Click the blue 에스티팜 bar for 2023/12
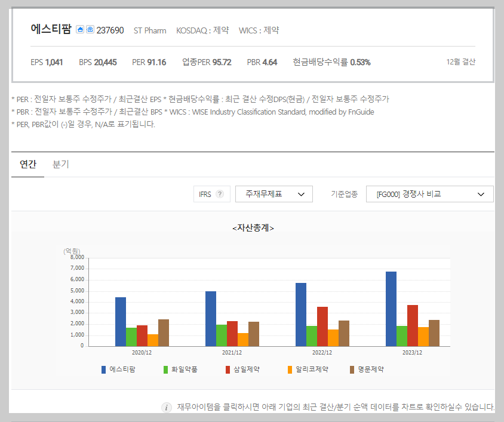Screen dimensions: 504x422 (391, 309)
